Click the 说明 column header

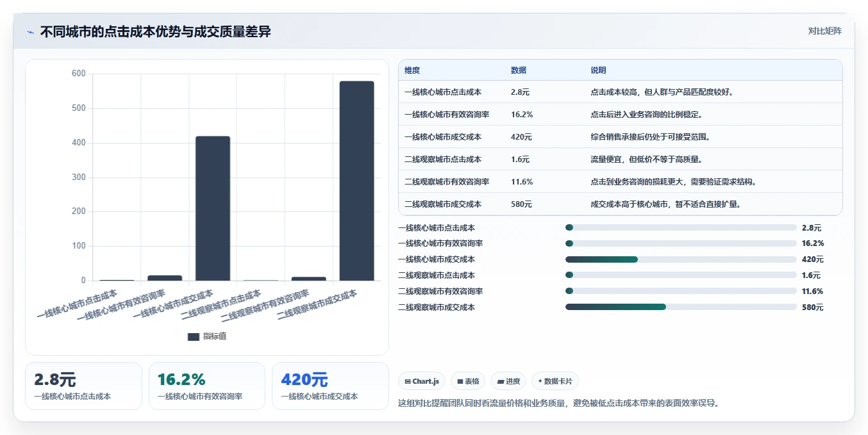[598, 70]
